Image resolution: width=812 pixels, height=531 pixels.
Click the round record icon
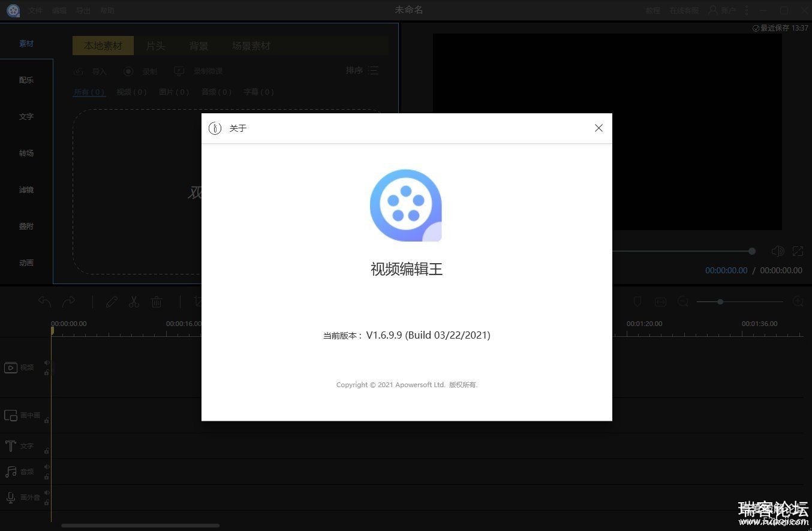coord(128,71)
